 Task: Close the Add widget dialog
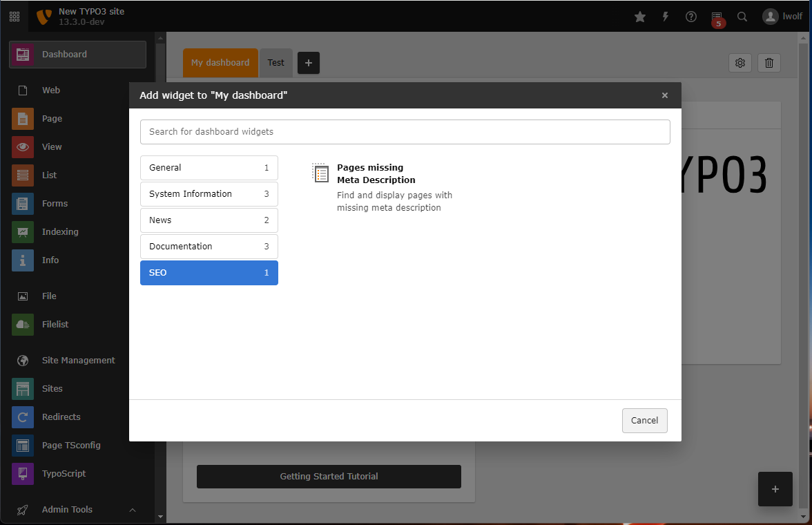(x=664, y=95)
